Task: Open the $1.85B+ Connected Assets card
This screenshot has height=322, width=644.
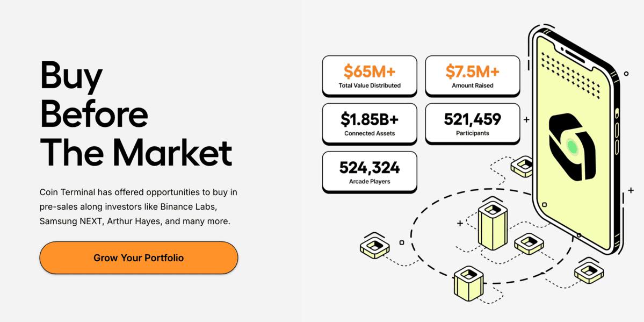Action: pyautogui.click(x=370, y=124)
